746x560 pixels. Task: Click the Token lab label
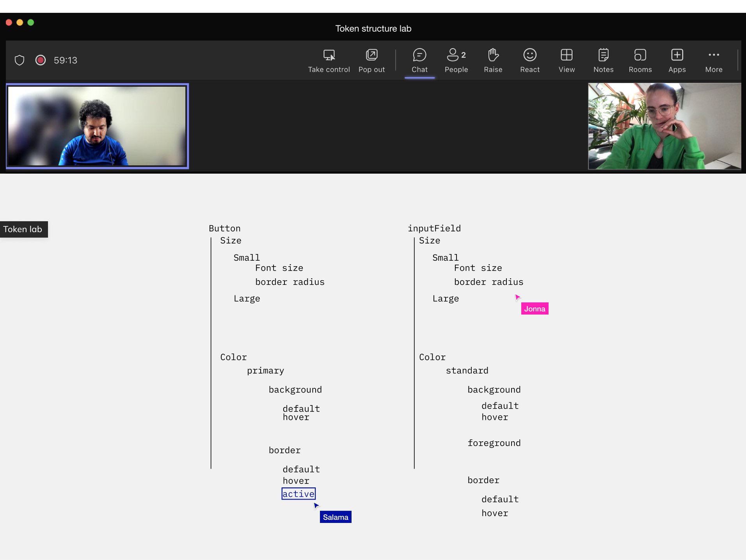pyautogui.click(x=23, y=229)
